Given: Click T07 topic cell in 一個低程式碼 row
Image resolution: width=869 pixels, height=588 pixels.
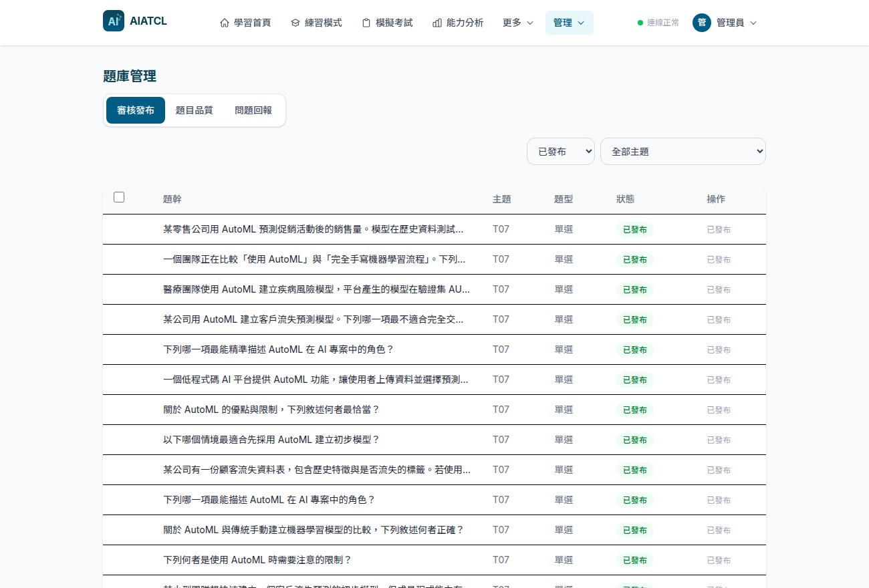Looking at the screenshot, I should [501, 380].
